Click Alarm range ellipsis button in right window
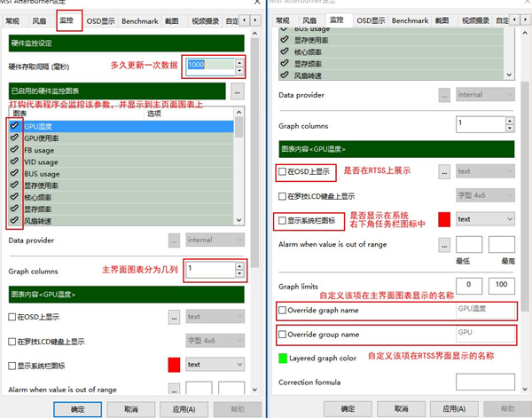 [x=444, y=245]
